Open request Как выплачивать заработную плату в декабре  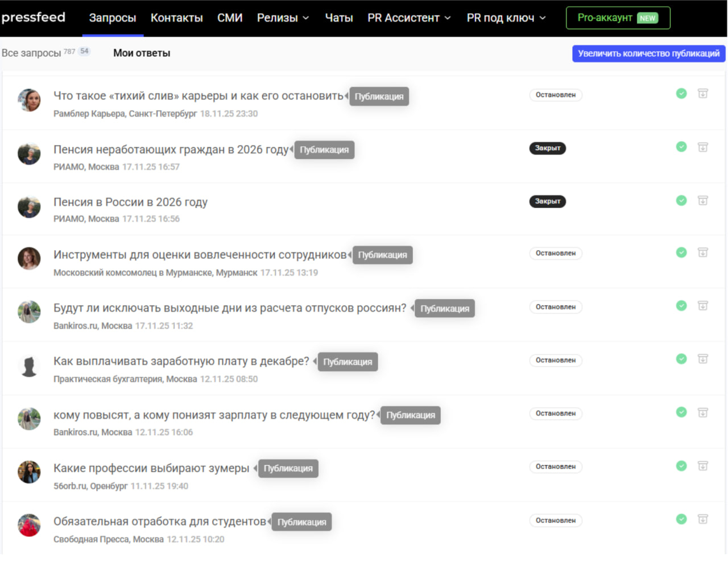181,361
